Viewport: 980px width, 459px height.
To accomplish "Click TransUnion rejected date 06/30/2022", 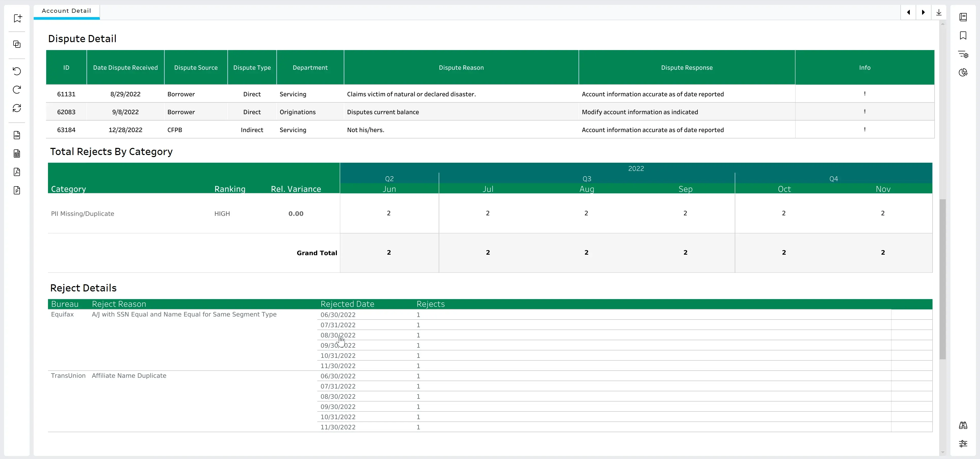I will tap(338, 376).
